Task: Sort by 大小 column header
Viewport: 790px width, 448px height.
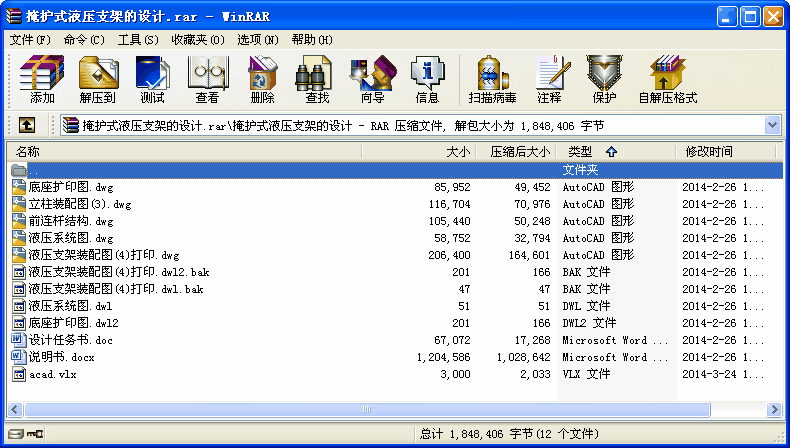Action: pos(419,152)
